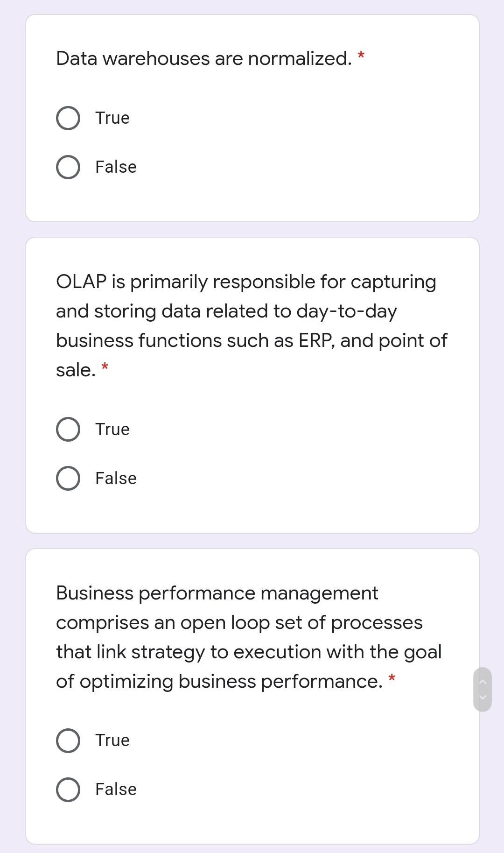This screenshot has width=504, height=853.
Task: Click the required asterisk on the OLAP question
Action: coord(105,366)
